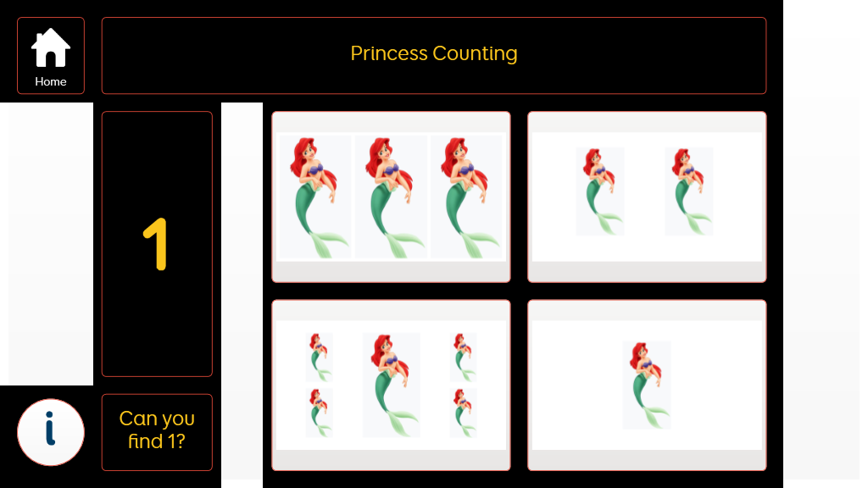Click the middle mermaid in three-mermaid card
Viewport: 868px width, 488px height.
391,197
